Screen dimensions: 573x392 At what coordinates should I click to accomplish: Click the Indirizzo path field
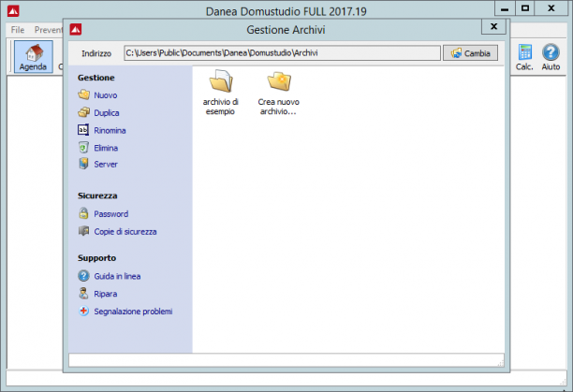click(282, 53)
